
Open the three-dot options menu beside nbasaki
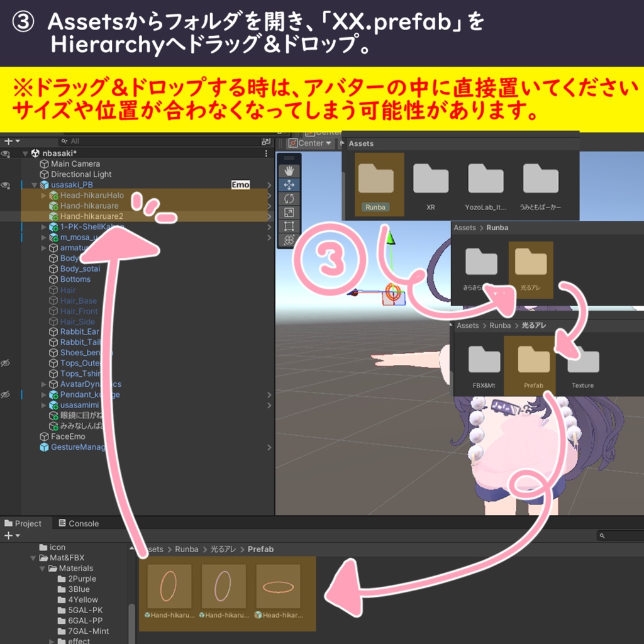pos(267,153)
